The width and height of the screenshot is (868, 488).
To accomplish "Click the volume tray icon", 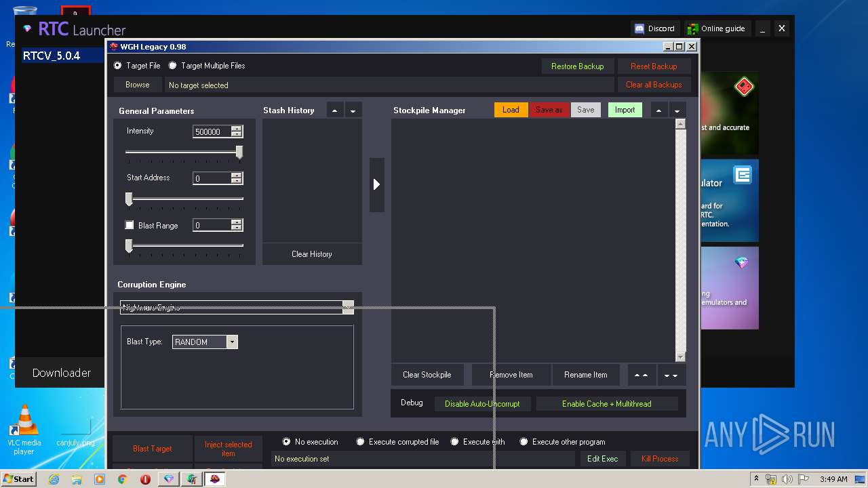I will pos(787,479).
